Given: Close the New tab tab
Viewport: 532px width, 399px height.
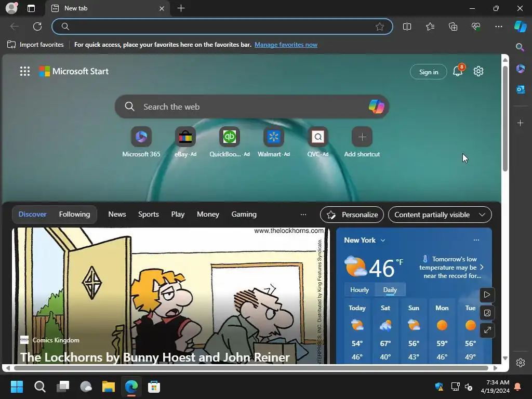Looking at the screenshot, I should 162,8.
